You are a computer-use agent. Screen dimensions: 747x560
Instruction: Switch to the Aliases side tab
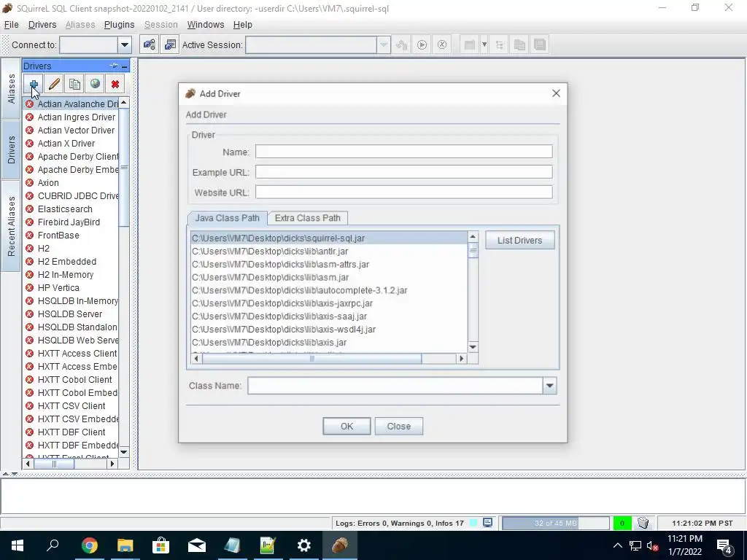point(11,88)
